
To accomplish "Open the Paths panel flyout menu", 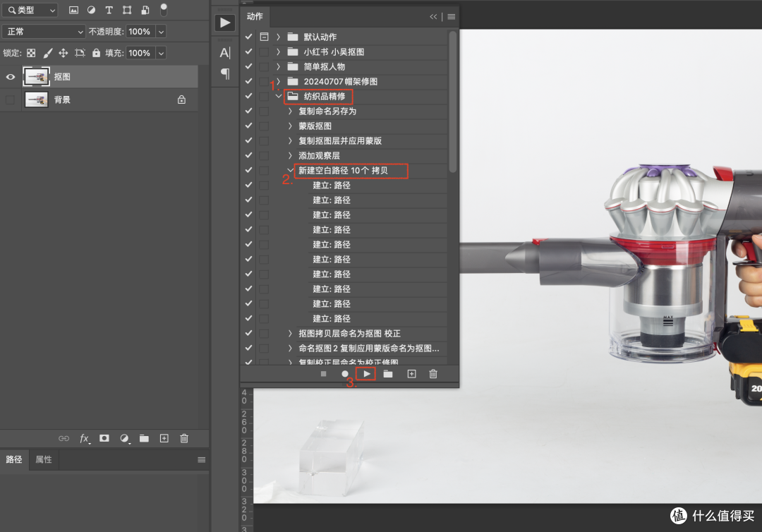I will point(202,459).
